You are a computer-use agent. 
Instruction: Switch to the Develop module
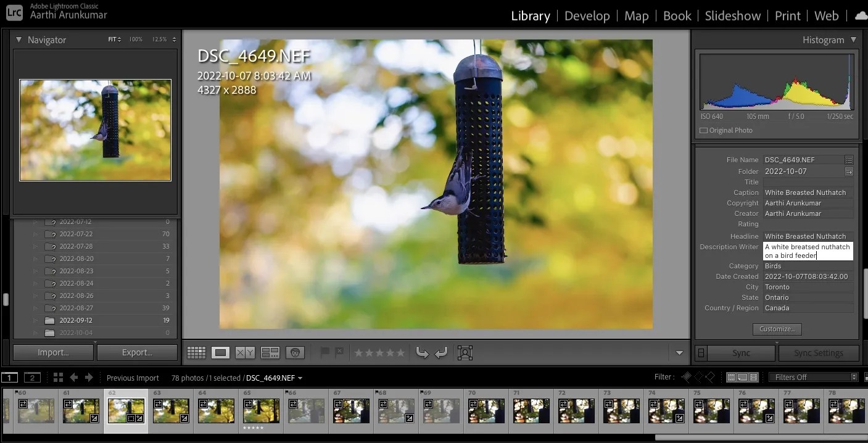[587, 15]
